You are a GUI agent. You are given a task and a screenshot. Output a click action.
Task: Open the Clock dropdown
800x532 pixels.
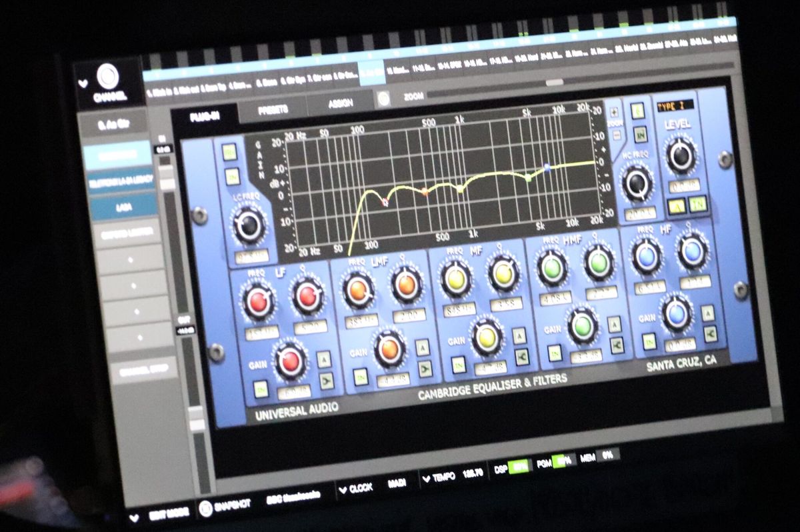355,488
